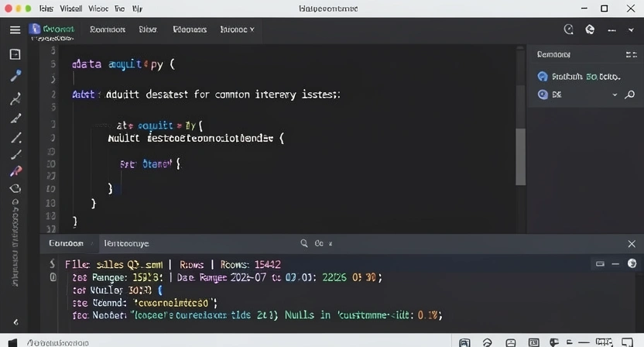Screen dimensions: 644x347
Task: Switch to the Ronndon tab
Action: tap(108, 29)
